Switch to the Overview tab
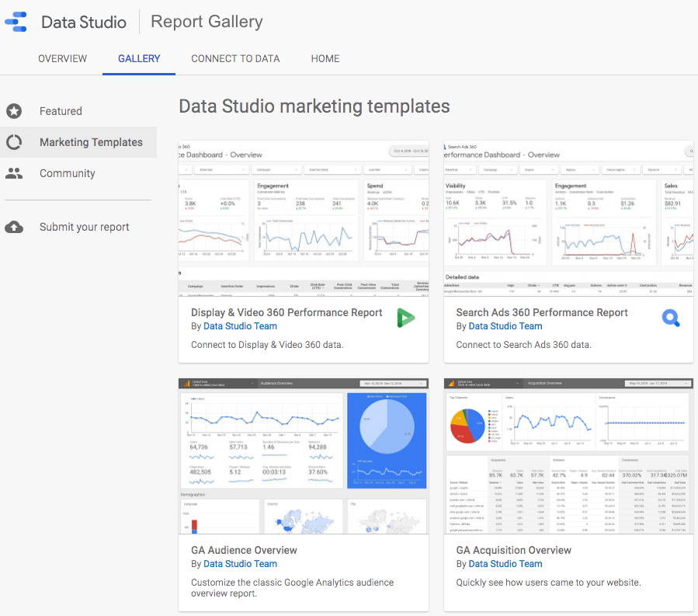This screenshot has height=616, width=698. pos(62,59)
